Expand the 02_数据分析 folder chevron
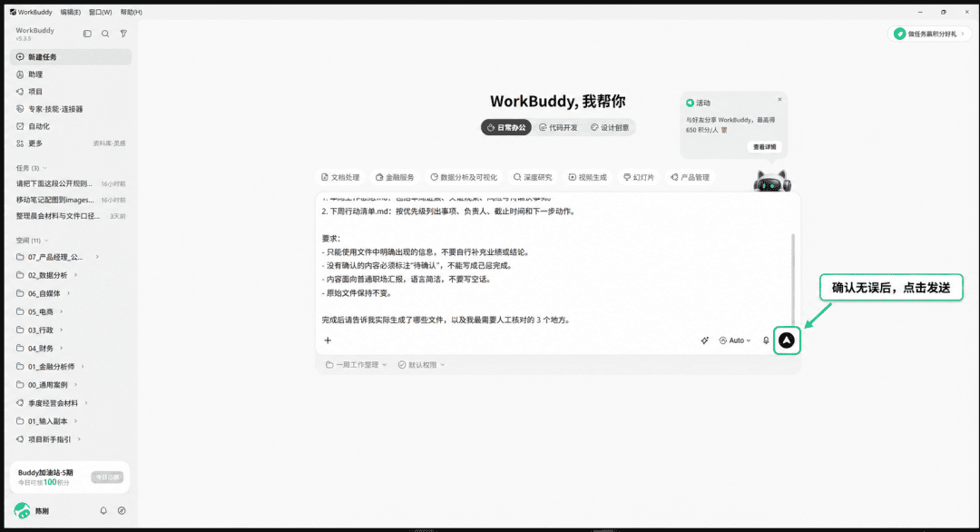The image size is (980, 532). (x=75, y=275)
